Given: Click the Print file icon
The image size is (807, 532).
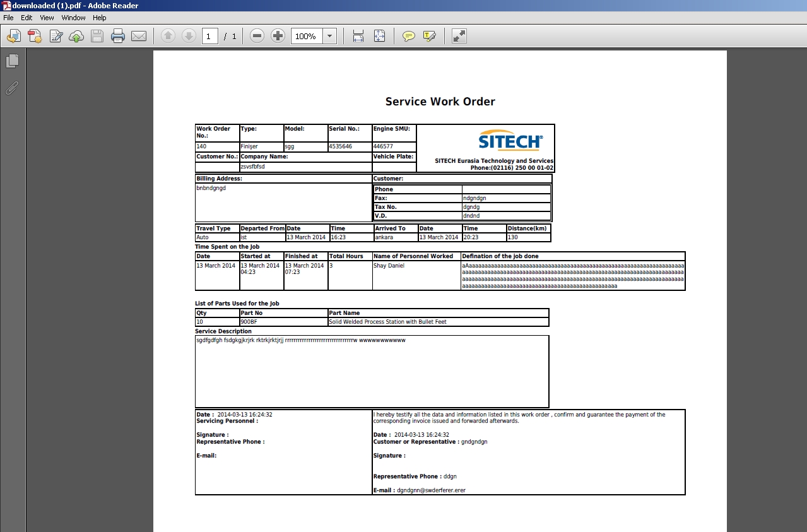Looking at the screenshot, I should pyautogui.click(x=118, y=36).
